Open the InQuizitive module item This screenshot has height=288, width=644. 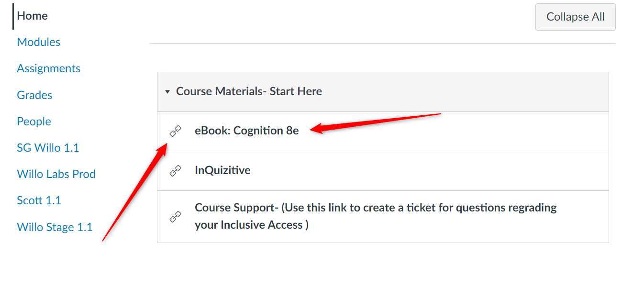(x=222, y=170)
